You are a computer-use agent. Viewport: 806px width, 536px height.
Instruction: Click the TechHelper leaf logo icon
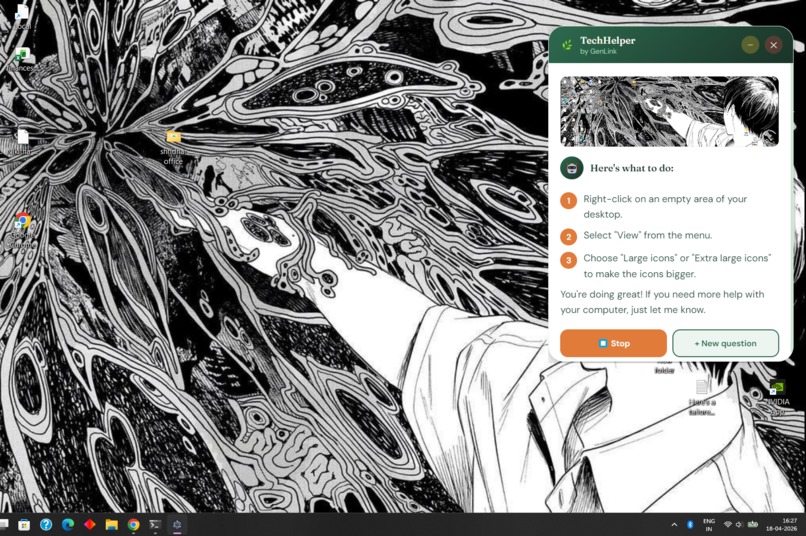567,45
